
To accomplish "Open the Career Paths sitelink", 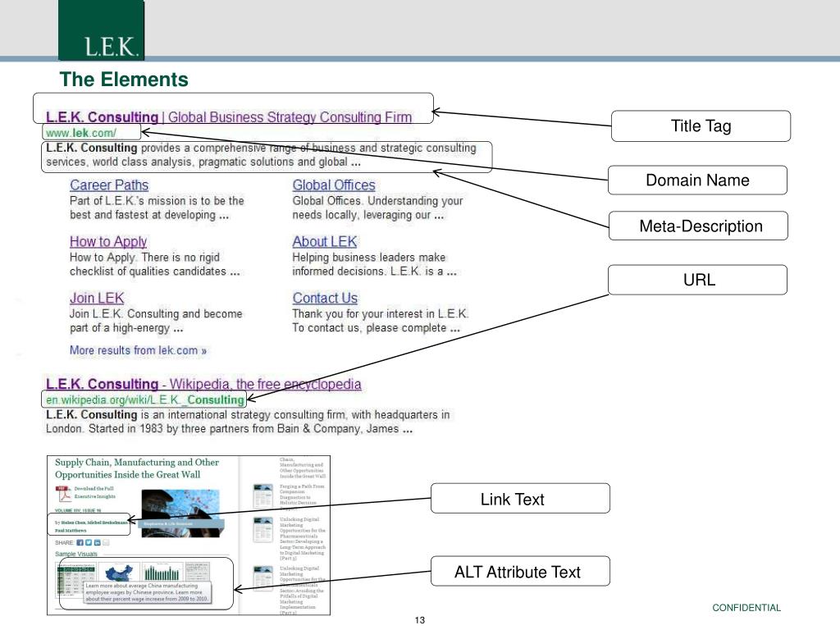I will point(109,185).
